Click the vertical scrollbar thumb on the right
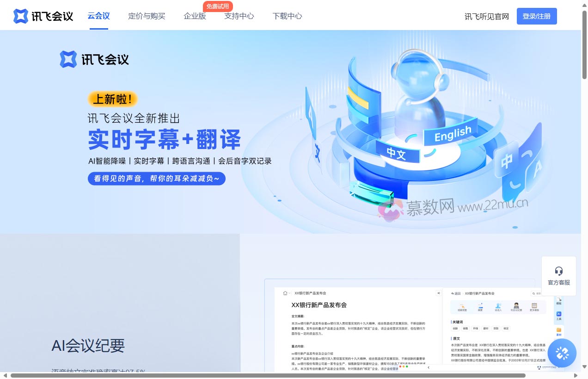The height and width of the screenshot is (379, 588). click(x=584, y=46)
